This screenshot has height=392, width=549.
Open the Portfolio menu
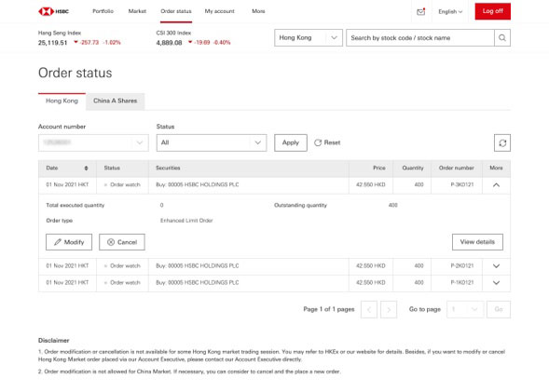click(103, 11)
